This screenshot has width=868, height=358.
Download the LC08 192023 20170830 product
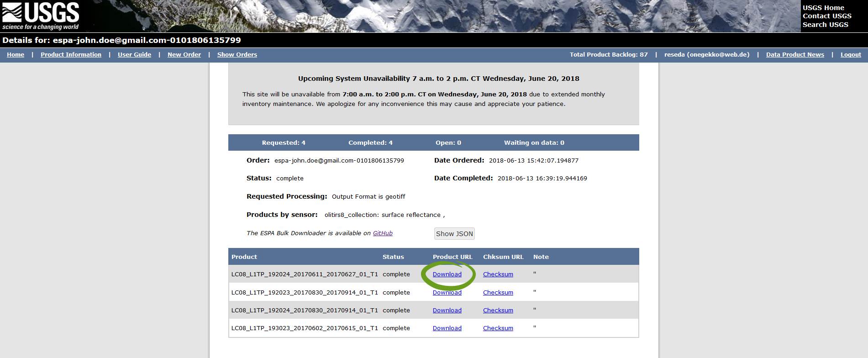tap(447, 293)
